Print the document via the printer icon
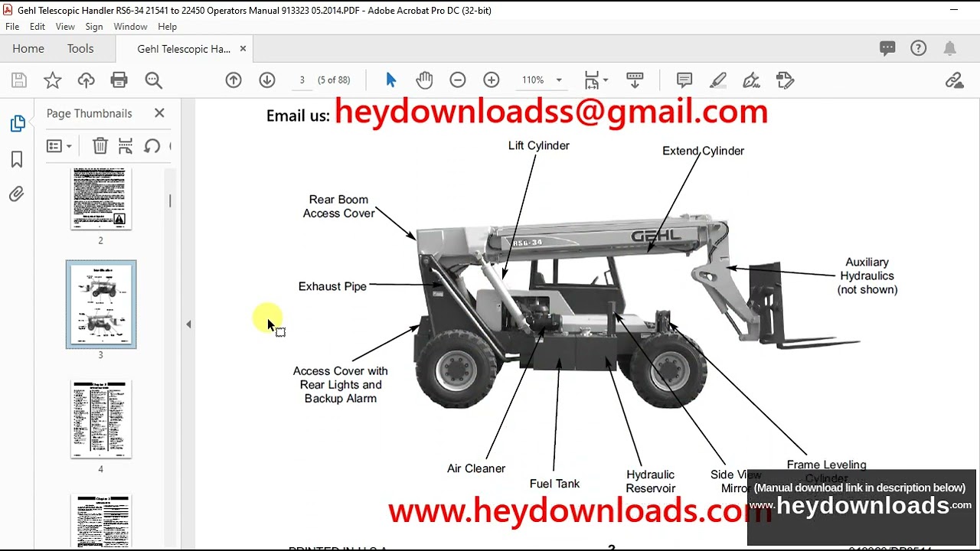 (119, 80)
